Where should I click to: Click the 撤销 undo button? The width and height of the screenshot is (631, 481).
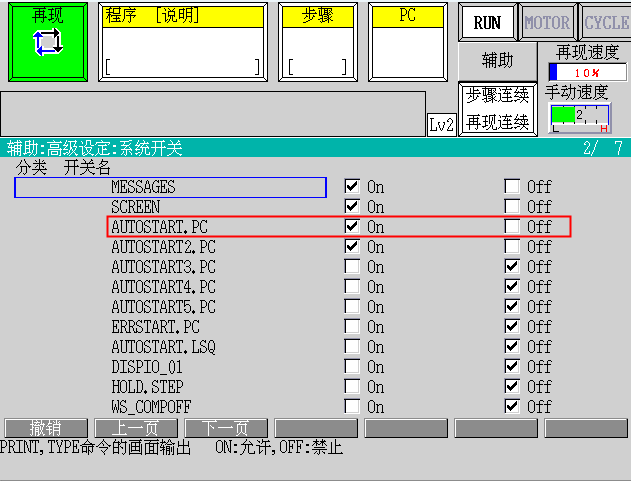(46, 428)
